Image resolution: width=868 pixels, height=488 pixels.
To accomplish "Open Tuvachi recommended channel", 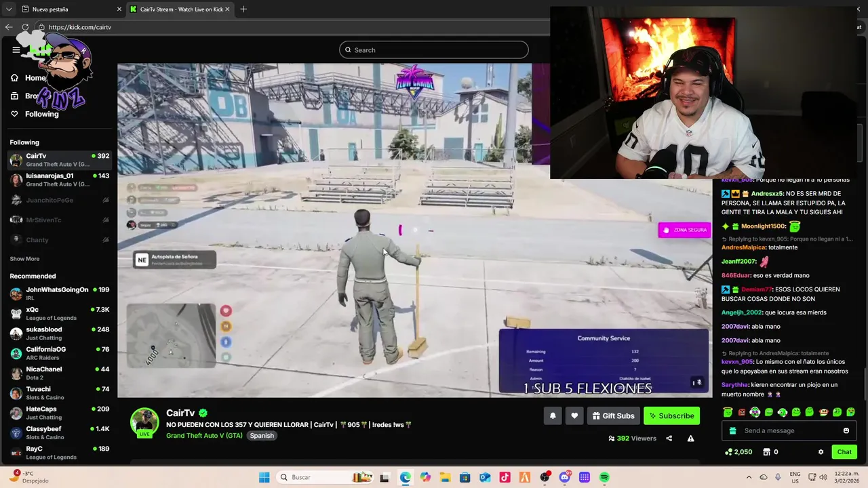I will click(59, 393).
